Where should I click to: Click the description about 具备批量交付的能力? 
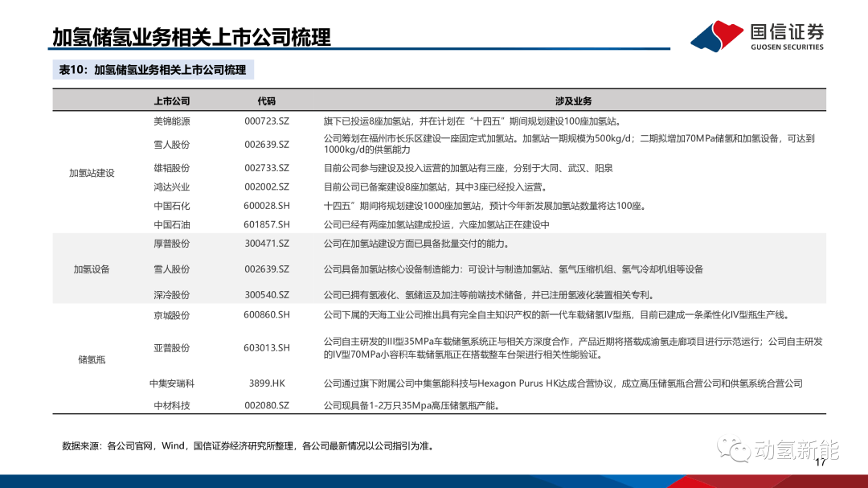pos(417,244)
